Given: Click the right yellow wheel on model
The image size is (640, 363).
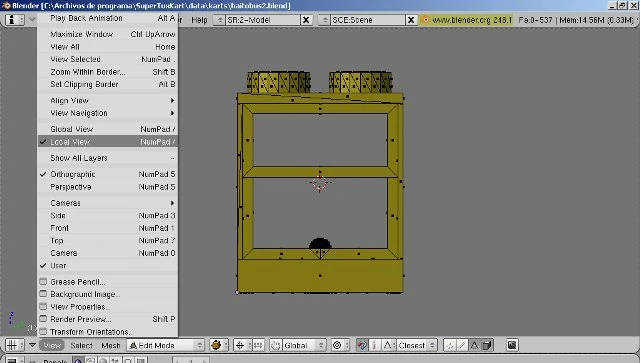Looking at the screenshot, I should tap(361, 82).
